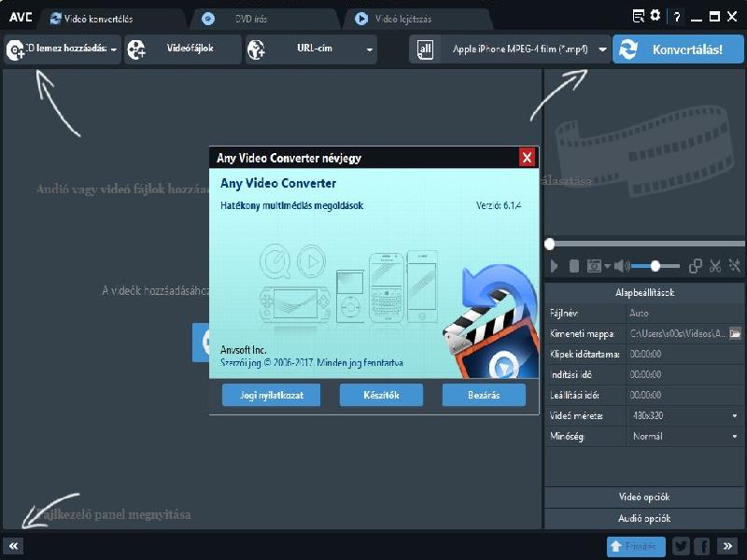Click the Szerzői jog copyright line
The height and width of the screenshot is (560, 747).
[312, 362]
